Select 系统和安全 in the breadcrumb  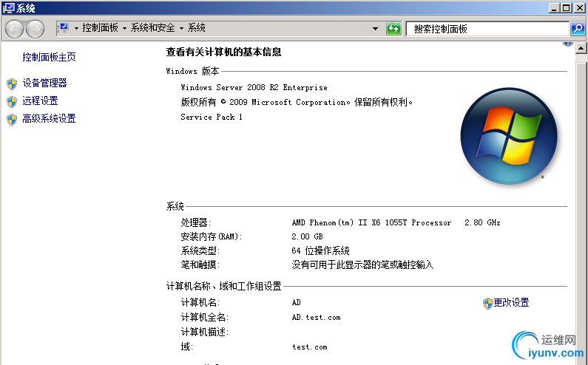tap(152, 28)
